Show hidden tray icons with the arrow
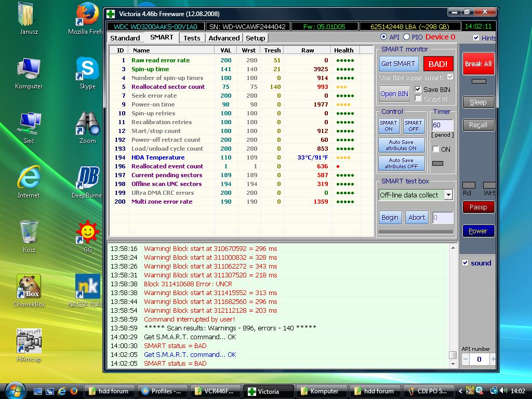Image resolution: width=532 pixels, height=399 pixels. pos(460,391)
